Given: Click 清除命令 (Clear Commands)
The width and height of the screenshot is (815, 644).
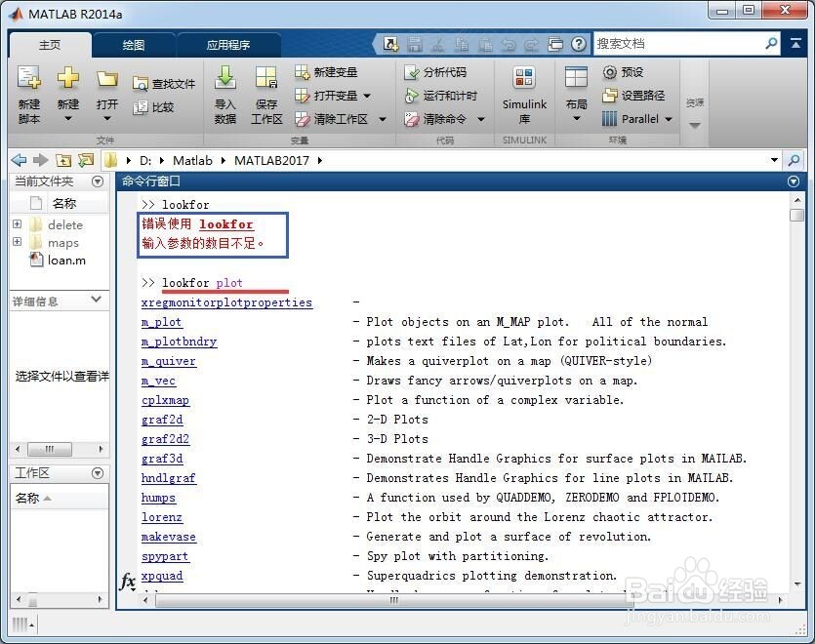Looking at the screenshot, I should [x=435, y=119].
